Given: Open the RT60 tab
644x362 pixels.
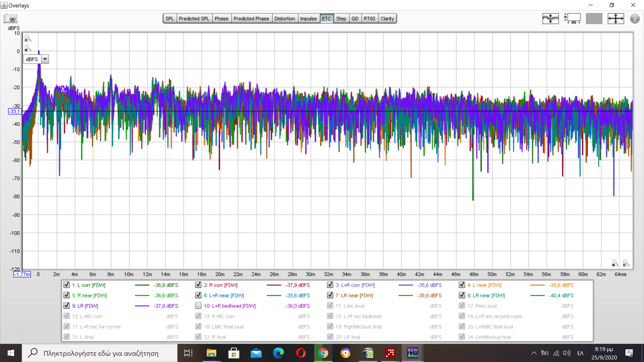Looking at the screenshot, I should [369, 18].
